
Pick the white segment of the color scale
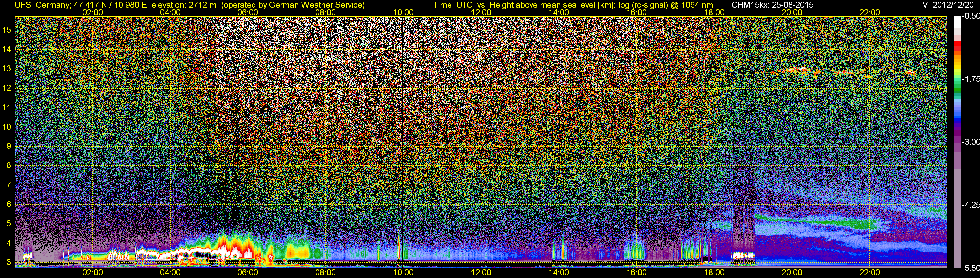coord(957,22)
